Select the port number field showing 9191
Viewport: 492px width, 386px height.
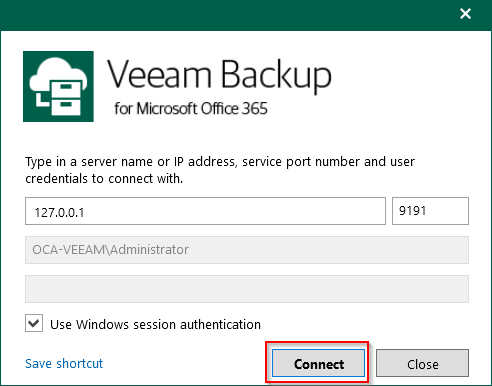430,211
